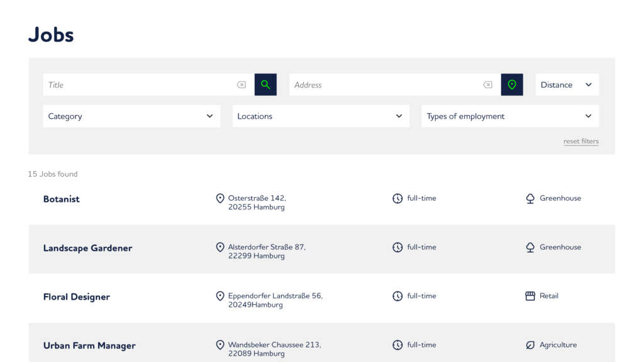Click full-time label in Urban Farm Manager row

point(422,345)
